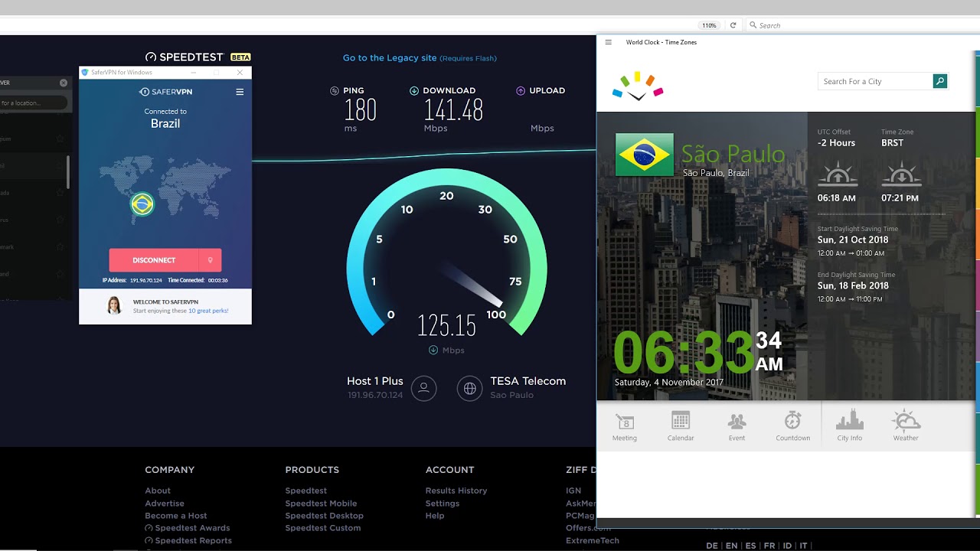Click the time zone value 'BRST'
Image resolution: width=980 pixels, height=551 pixels.
893,143
